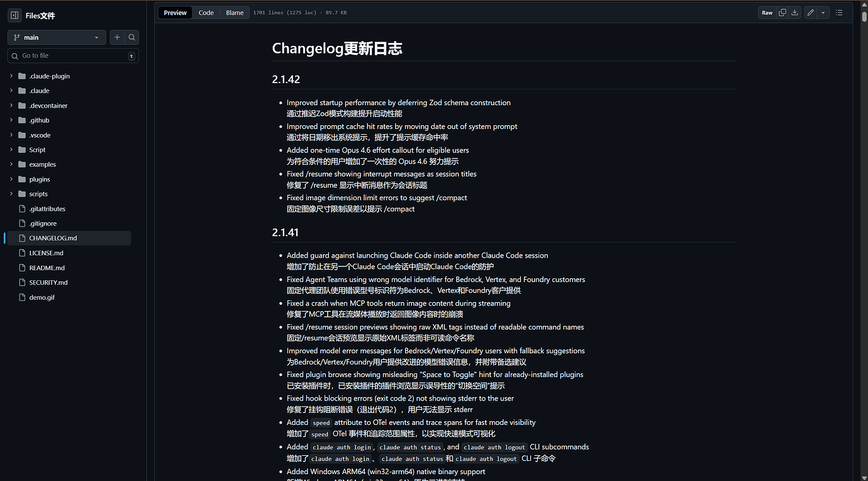Open the README.md file
868x481 pixels.
pyautogui.click(x=68, y=268)
